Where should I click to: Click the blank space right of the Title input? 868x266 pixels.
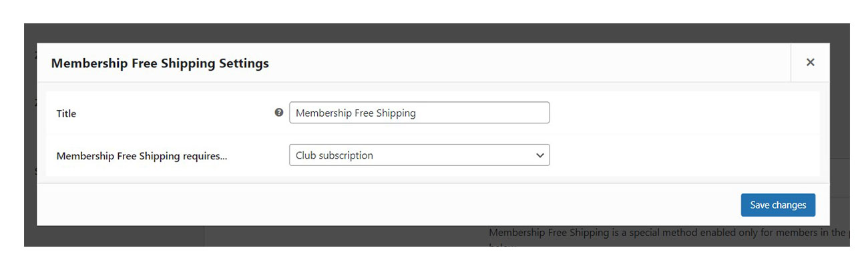(x=684, y=113)
